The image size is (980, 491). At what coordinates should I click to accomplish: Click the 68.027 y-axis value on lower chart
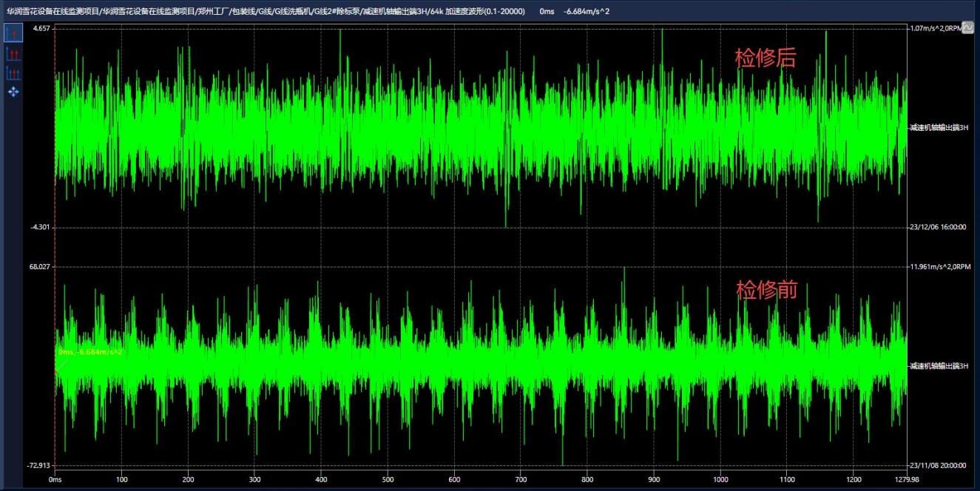[x=39, y=267]
